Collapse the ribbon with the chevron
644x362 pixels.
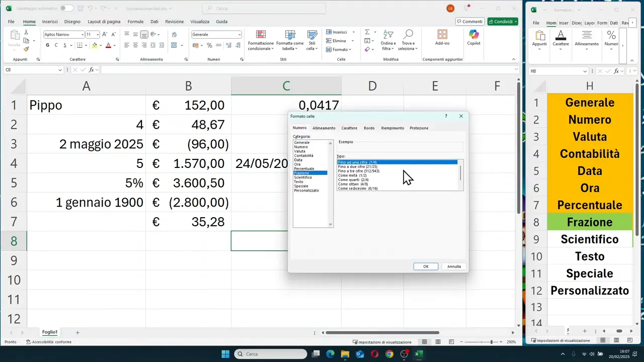(x=513, y=59)
